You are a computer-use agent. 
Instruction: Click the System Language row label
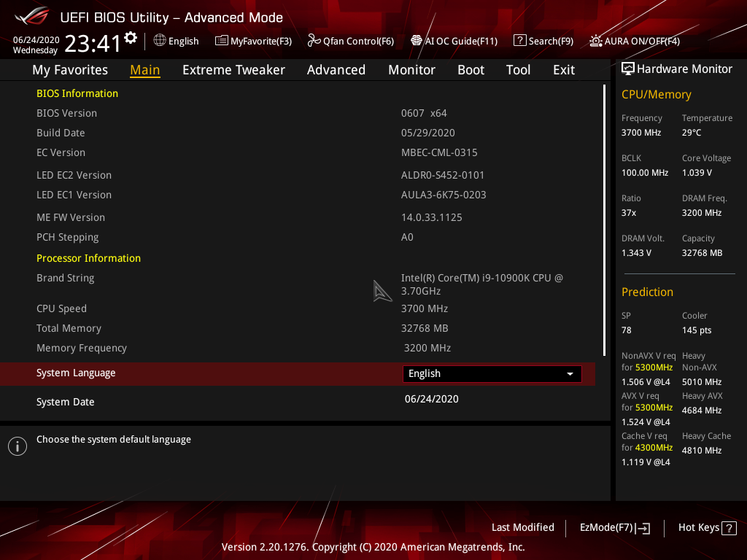pyautogui.click(x=76, y=373)
